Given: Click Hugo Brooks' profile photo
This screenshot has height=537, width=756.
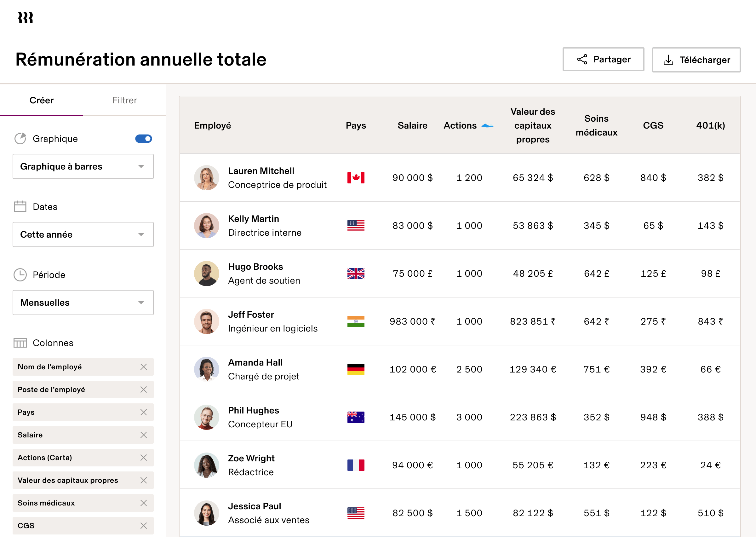Looking at the screenshot, I should [207, 274].
